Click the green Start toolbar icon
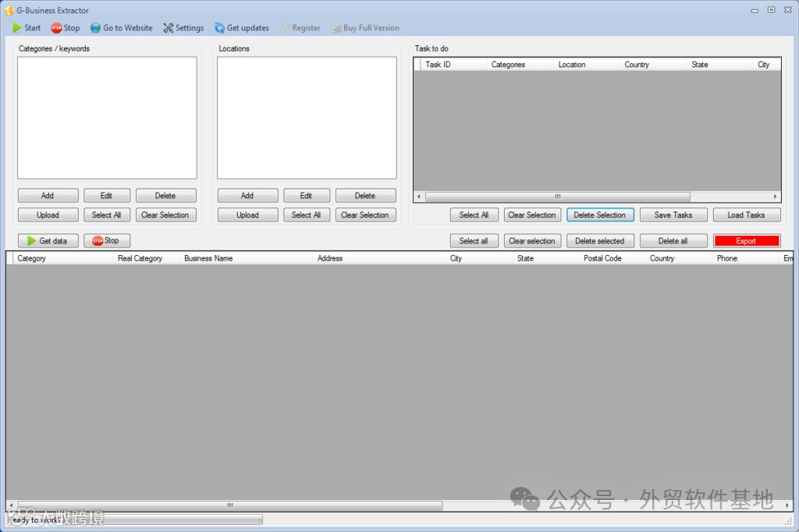 (17, 27)
